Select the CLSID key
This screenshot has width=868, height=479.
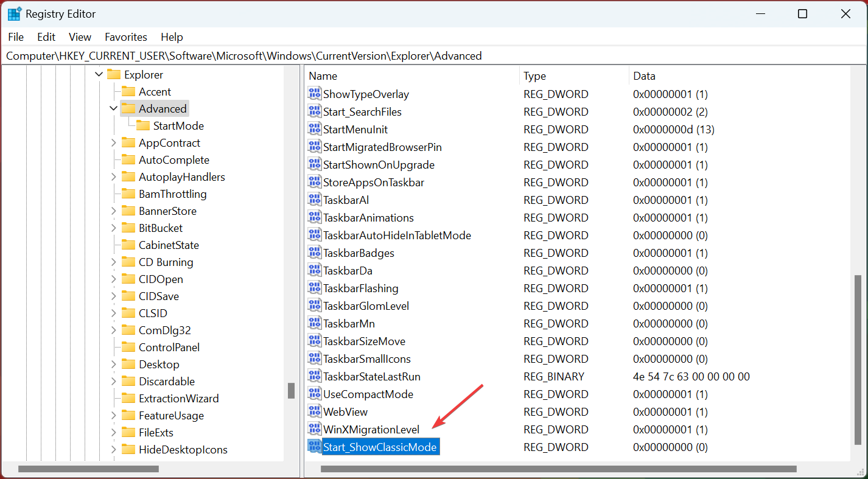[153, 313]
